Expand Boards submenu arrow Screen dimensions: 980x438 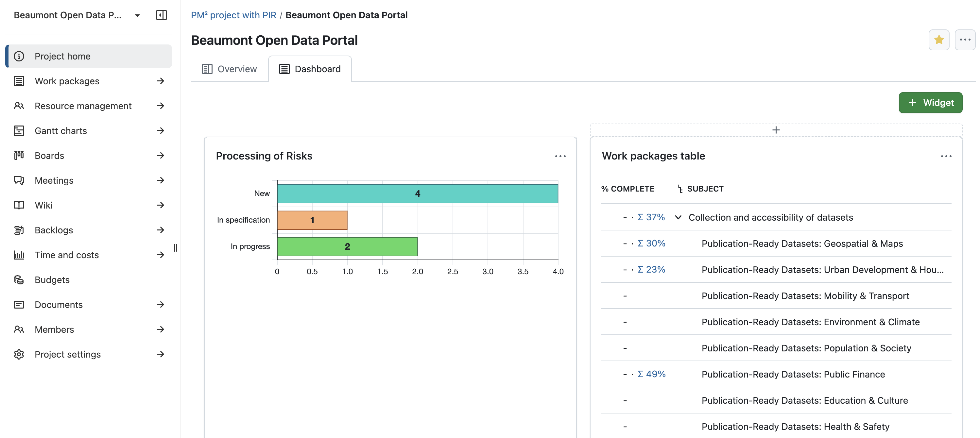pos(161,156)
